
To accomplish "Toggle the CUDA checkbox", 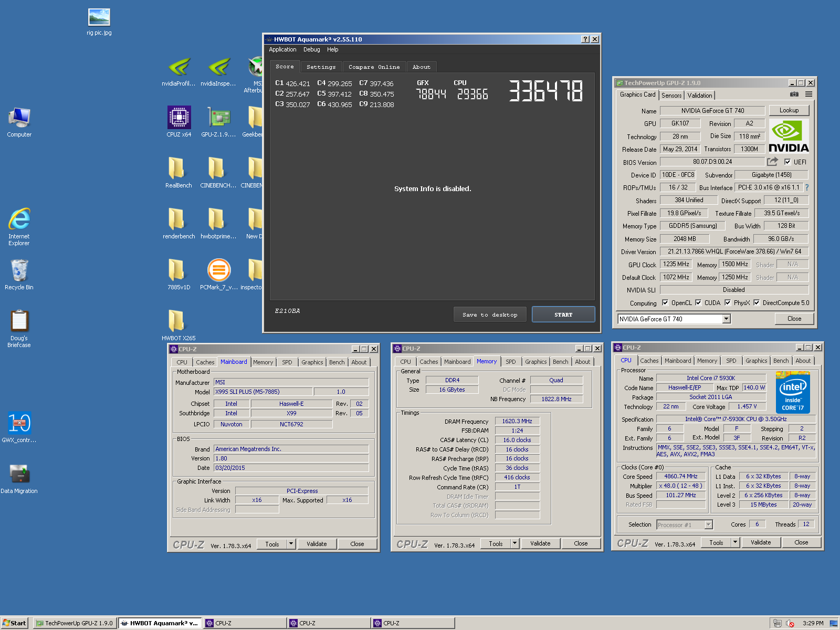I will 698,302.
